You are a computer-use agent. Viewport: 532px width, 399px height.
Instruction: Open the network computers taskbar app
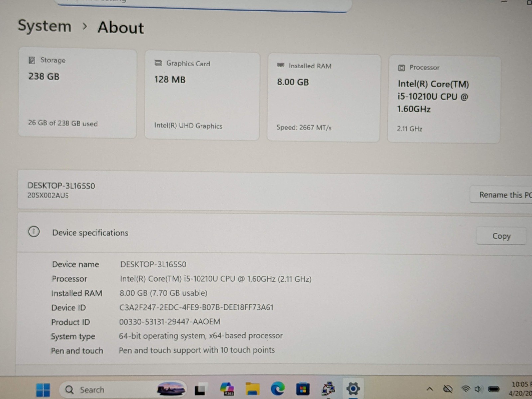(x=328, y=389)
